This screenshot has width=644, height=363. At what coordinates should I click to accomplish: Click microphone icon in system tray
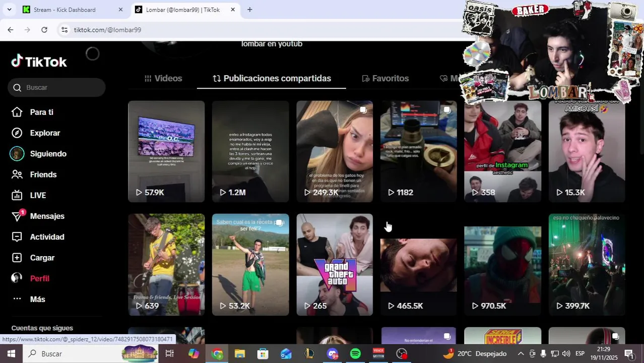point(543,353)
